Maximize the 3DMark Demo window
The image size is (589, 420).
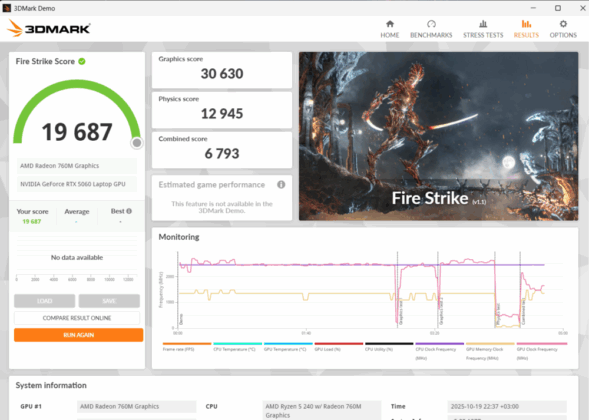pyautogui.click(x=558, y=8)
